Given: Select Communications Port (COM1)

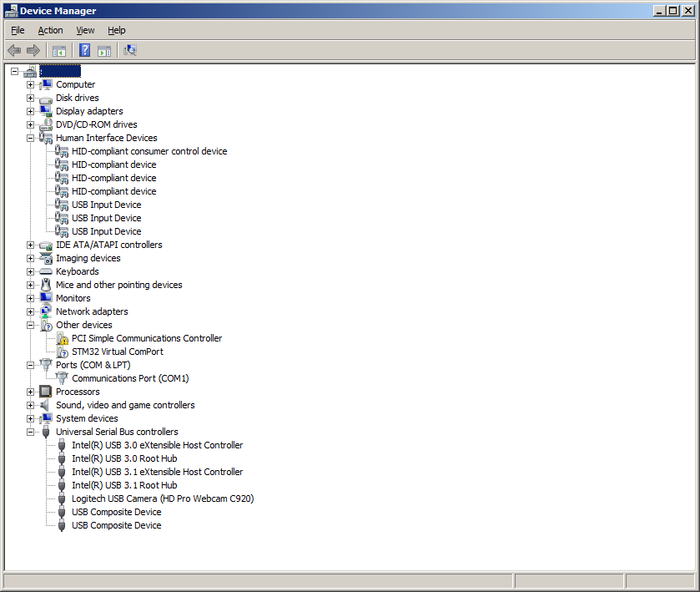Looking at the screenshot, I should click(130, 378).
